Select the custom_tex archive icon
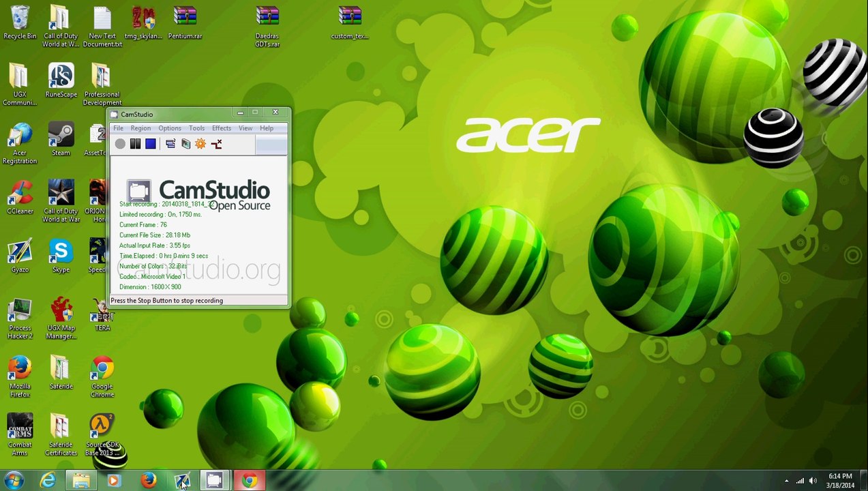Viewport: 868px width, 491px height. tap(350, 23)
